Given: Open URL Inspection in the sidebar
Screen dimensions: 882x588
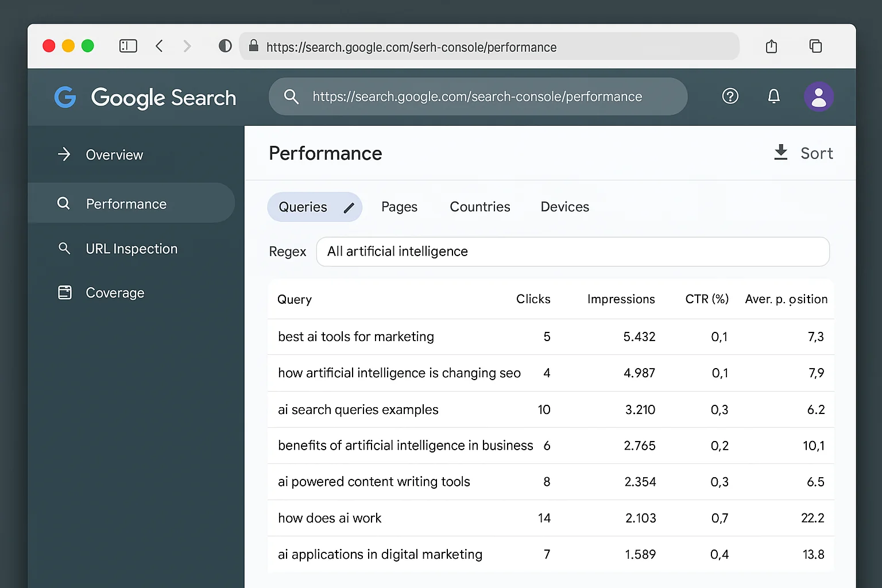Looking at the screenshot, I should (131, 248).
